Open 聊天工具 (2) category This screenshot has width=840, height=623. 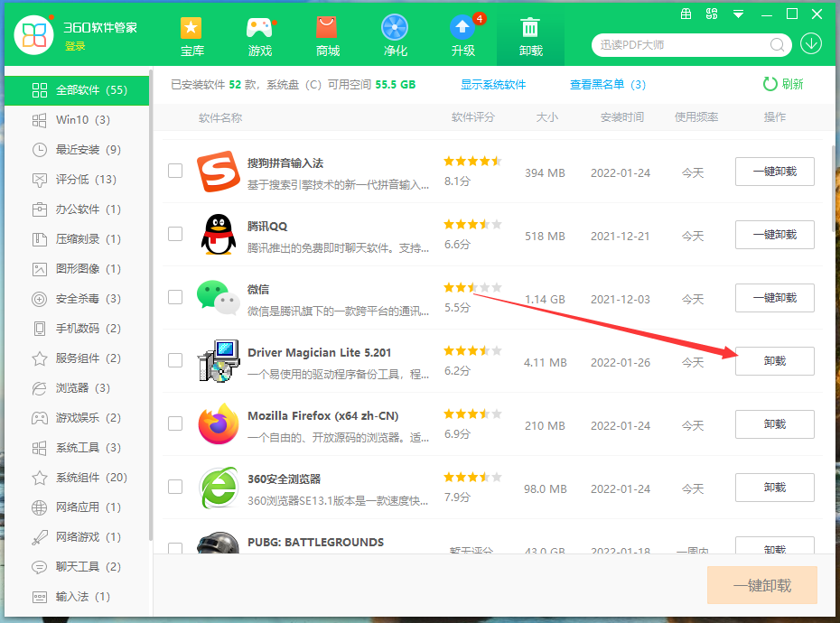pos(77,567)
